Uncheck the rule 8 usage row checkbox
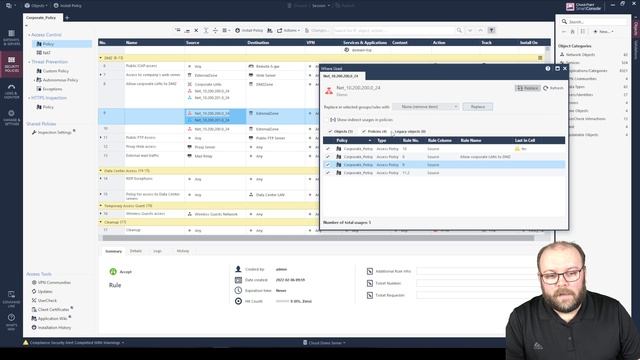The width and height of the screenshot is (640, 360). click(x=328, y=157)
